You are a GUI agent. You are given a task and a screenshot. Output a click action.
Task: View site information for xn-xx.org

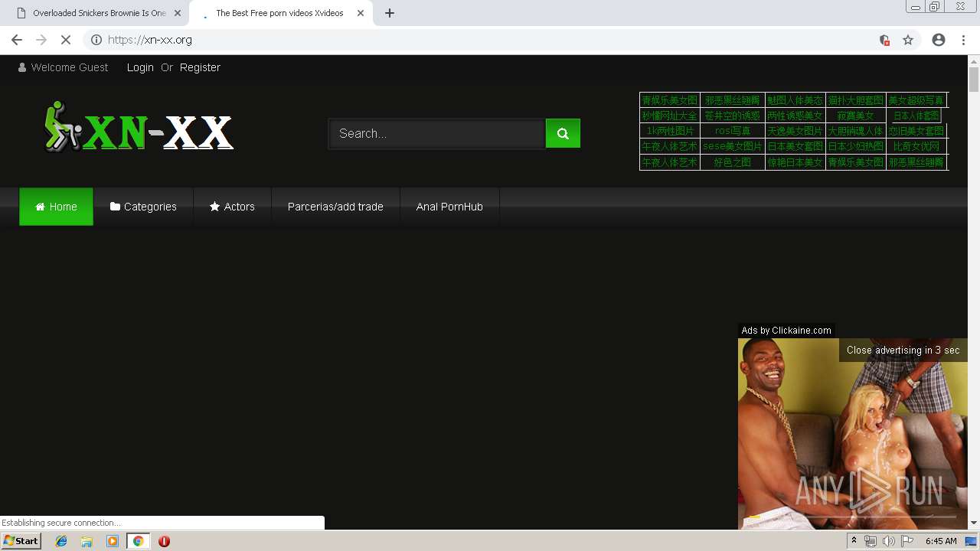tap(96, 40)
